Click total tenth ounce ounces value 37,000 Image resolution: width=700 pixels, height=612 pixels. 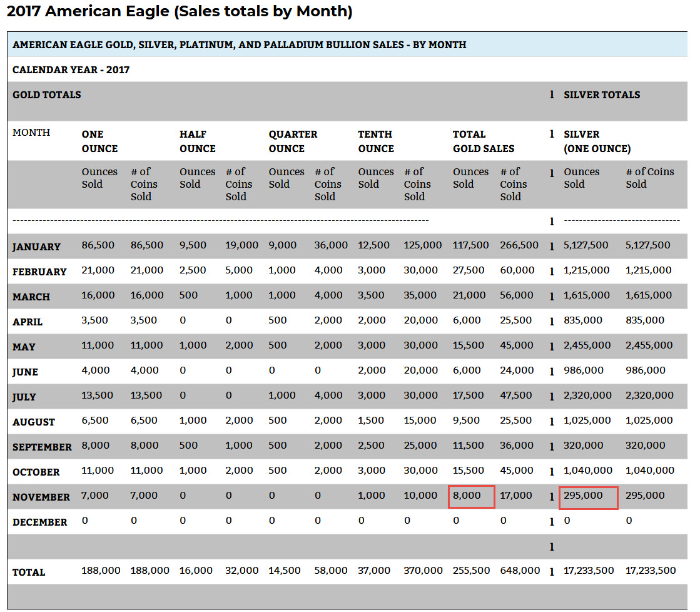point(374,571)
